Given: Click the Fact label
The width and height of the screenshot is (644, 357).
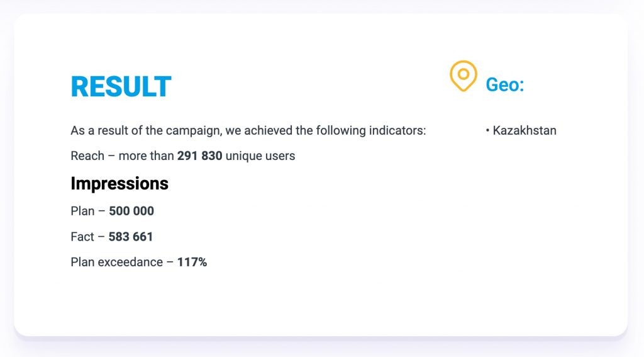Looking at the screenshot, I should coord(82,237).
